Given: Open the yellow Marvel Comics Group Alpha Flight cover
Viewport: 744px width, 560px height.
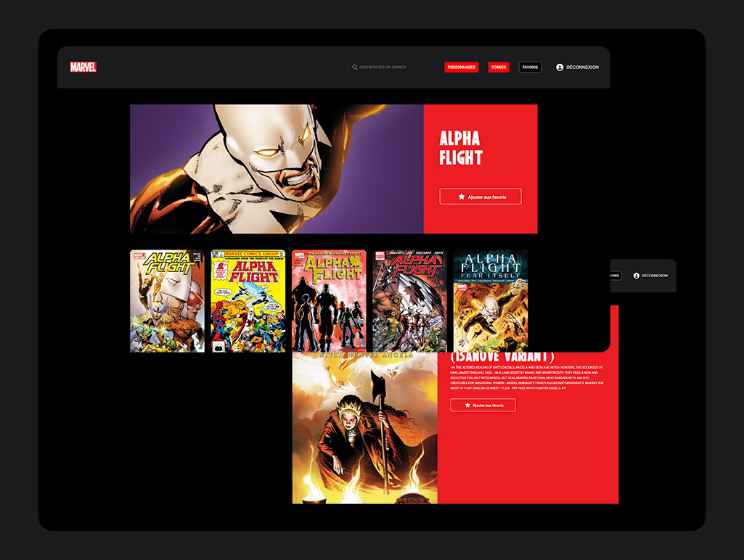Looking at the screenshot, I should (x=248, y=301).
